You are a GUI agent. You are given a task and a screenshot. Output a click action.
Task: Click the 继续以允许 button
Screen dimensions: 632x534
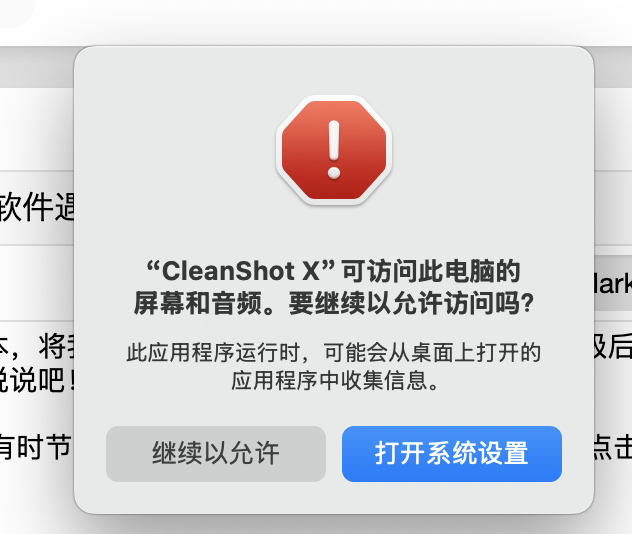pos(216,454)
